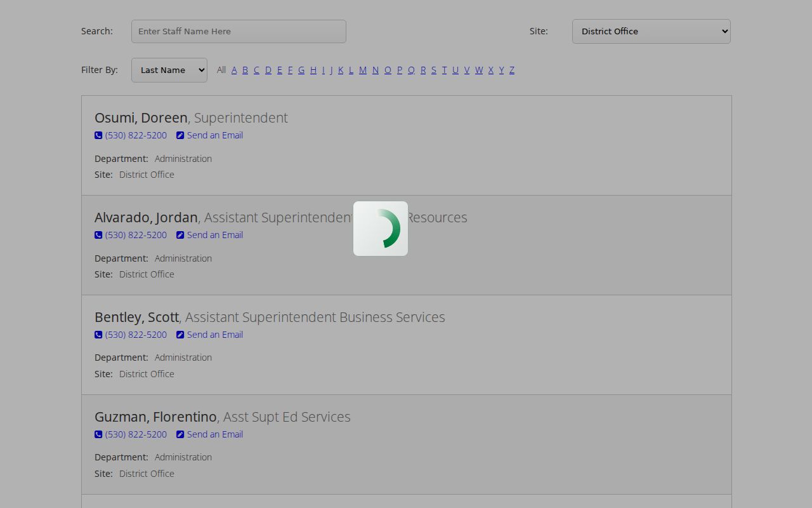
Task: Call Guzman, Florentino's phone number link
Action: pos(136,434)
